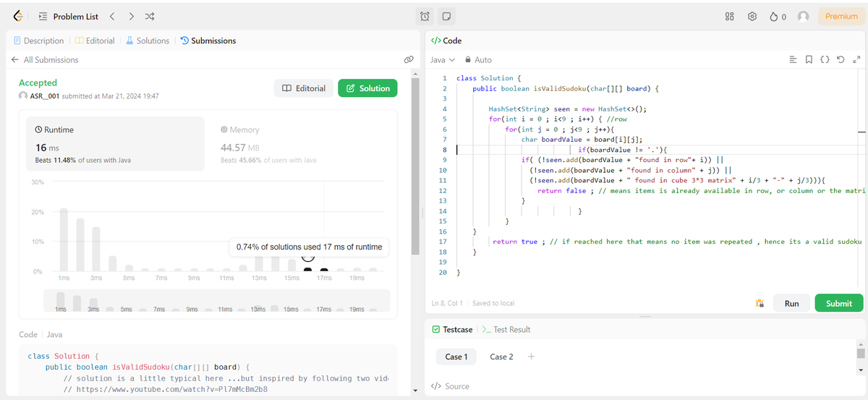Reset code with the undo arrow icon
This screenshot has height=400, width=868.
coord(841,59)
